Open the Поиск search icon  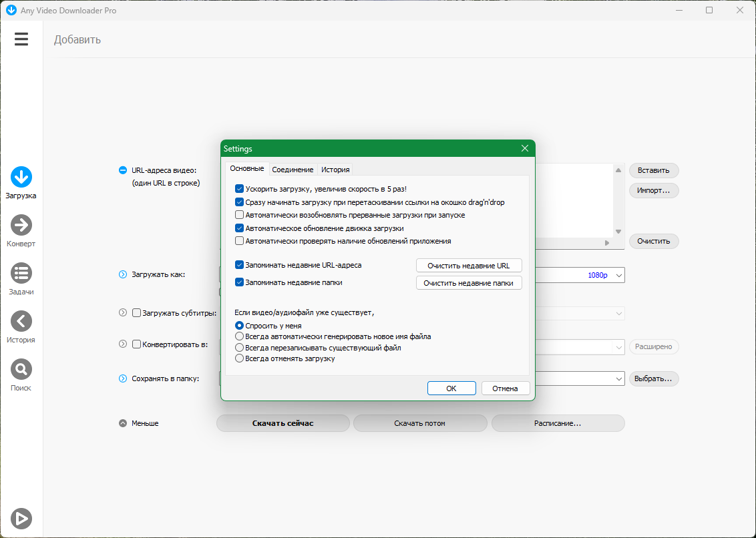click(21, 369)
